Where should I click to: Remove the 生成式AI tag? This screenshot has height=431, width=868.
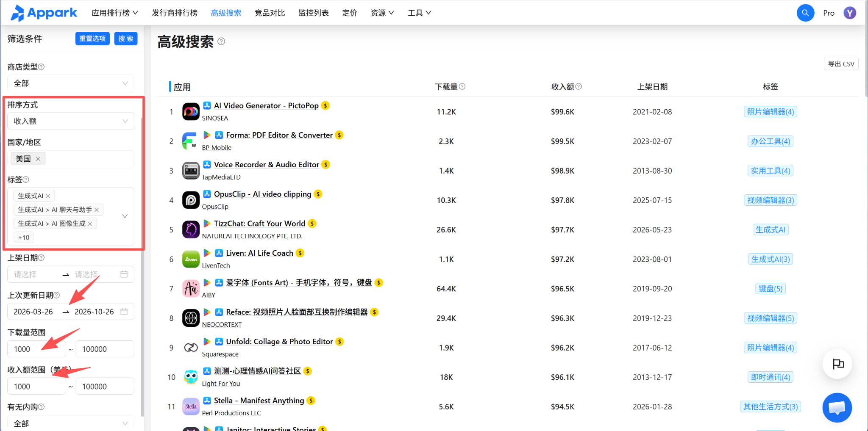pos(48,196)
